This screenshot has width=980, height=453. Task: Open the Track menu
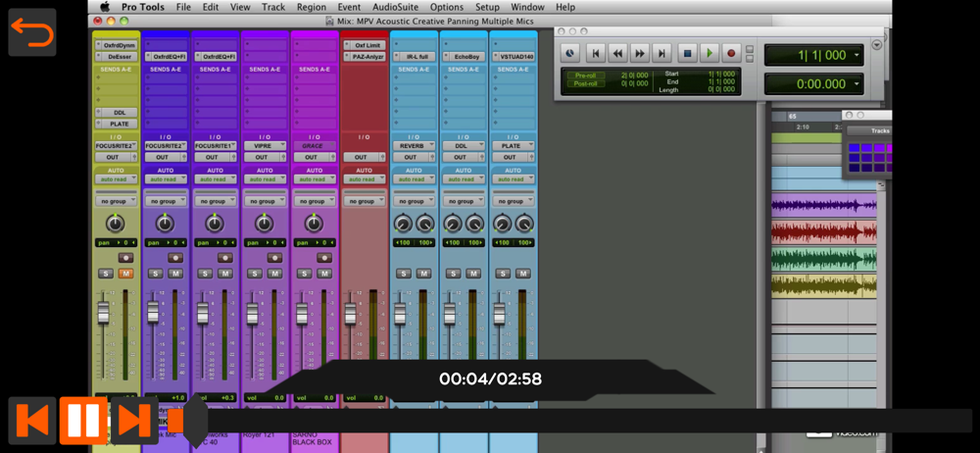tap(273, 7)
